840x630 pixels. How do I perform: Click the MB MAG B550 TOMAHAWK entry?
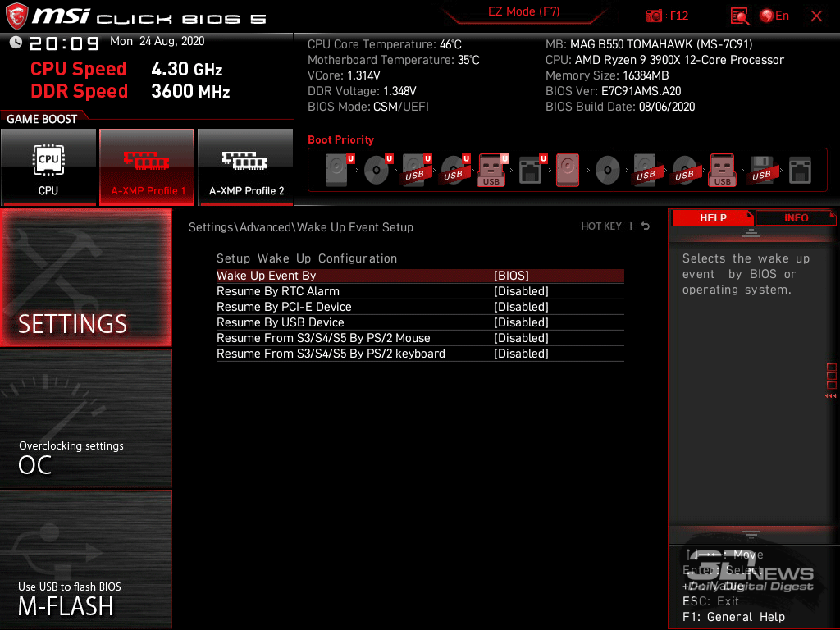tap(649, 44)
